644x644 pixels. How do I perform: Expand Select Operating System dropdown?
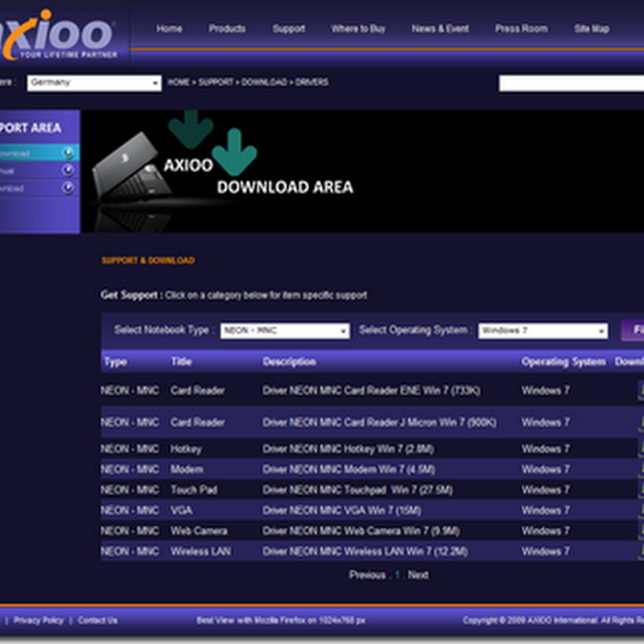(x=543, y=331)
